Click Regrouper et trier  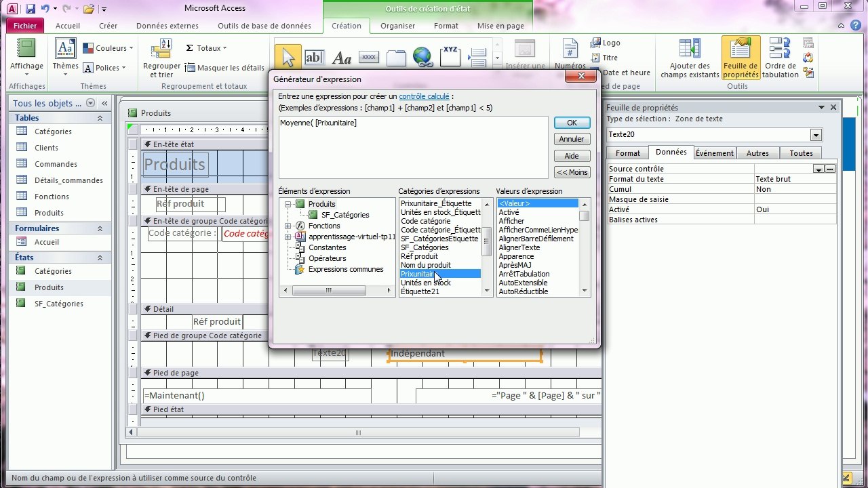161,58
